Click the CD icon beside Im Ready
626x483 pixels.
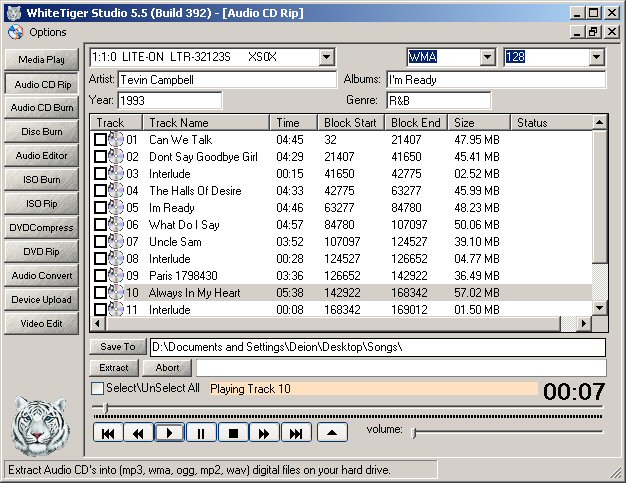(x=116, y=208)
